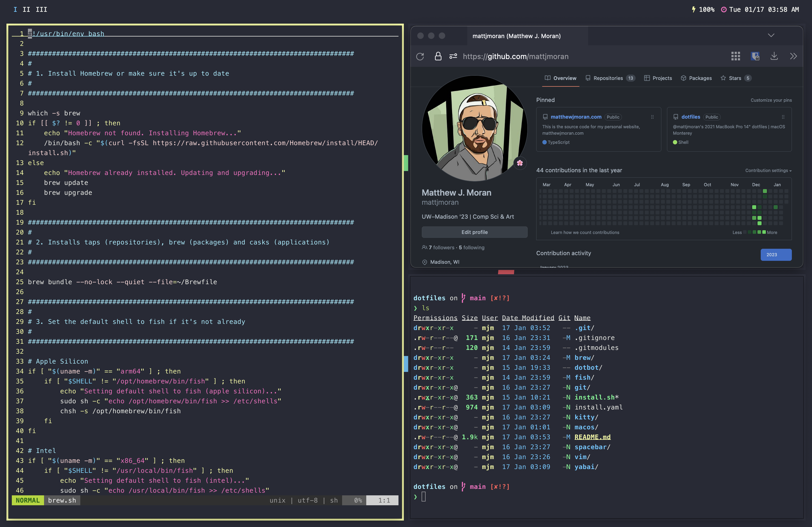Open browser downloads icon

[x=774, y=56]
